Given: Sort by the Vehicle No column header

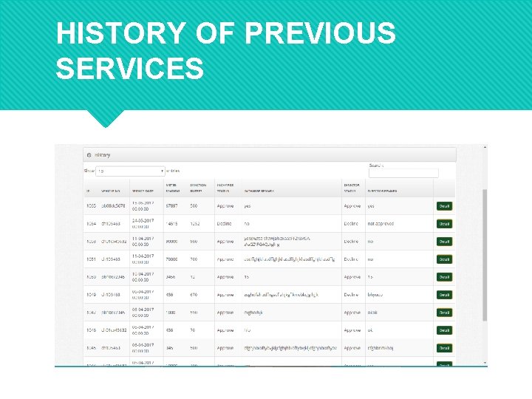Looking at the screenshot, I should coord(111,191).
